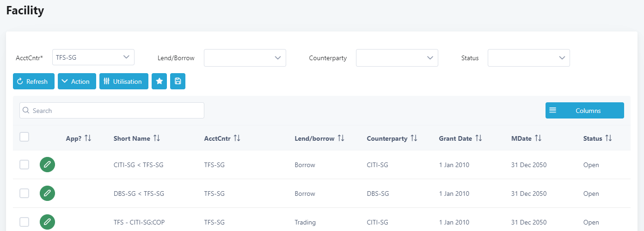
Task: Click the Utilisation button
Action: click(124, 81)
